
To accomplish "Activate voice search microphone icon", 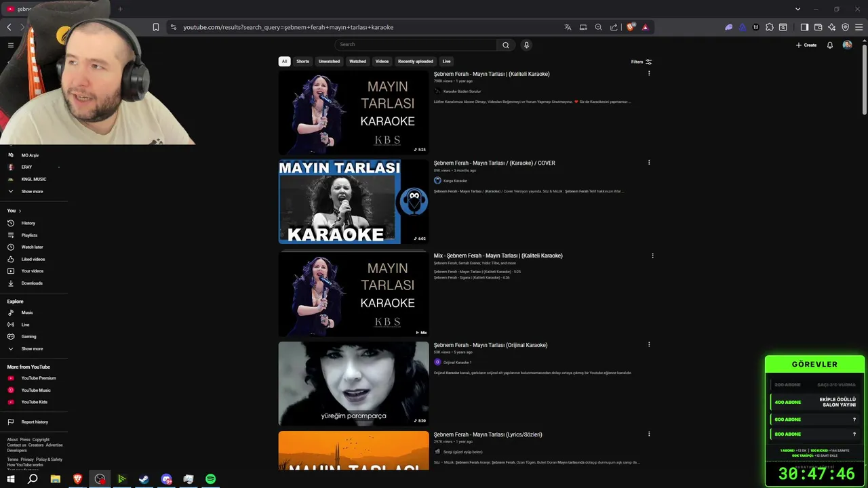I will coord(526,45).
